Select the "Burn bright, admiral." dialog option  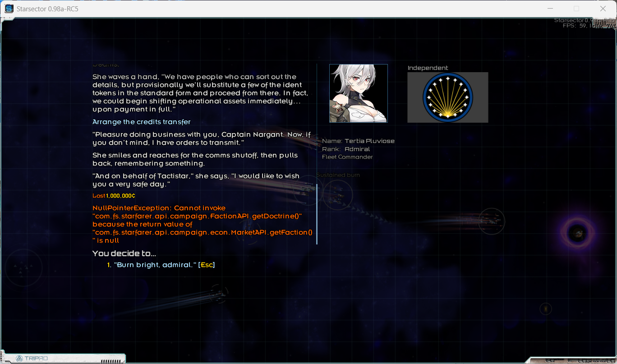click(x=155, y=265)
